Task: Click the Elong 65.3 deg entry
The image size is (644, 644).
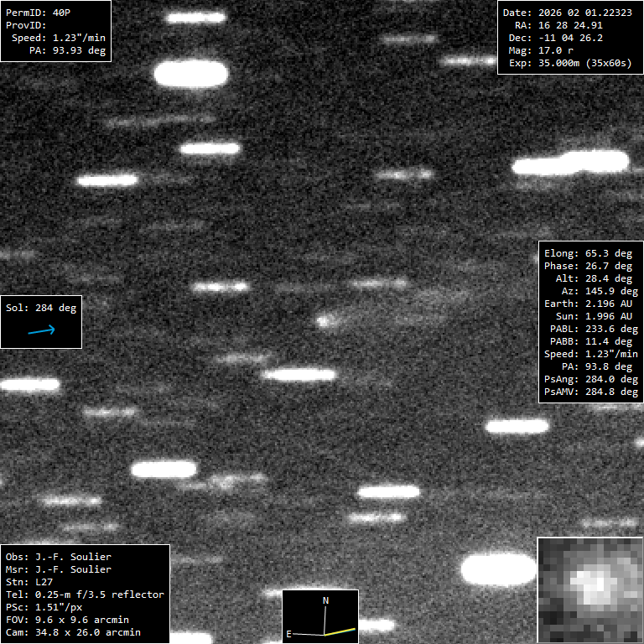Action: pyautogui.click(x=588, y=253)
